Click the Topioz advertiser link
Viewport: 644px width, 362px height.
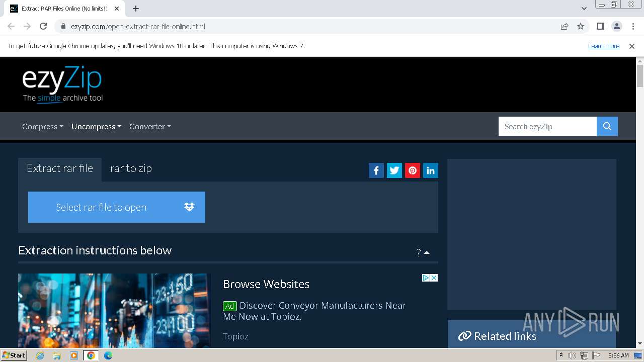[x=235, y=336]
